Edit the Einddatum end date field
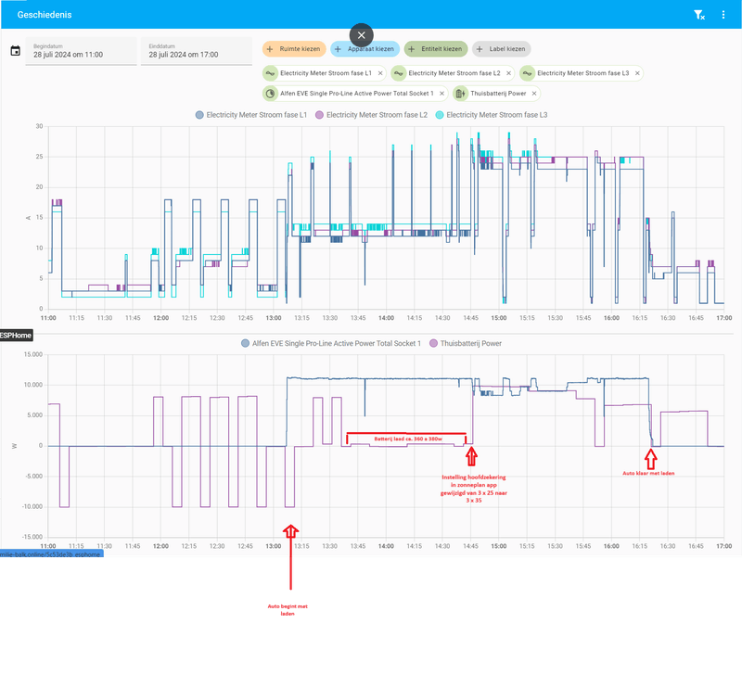This screenshot has width=742, height=700. tap(197, 51)
